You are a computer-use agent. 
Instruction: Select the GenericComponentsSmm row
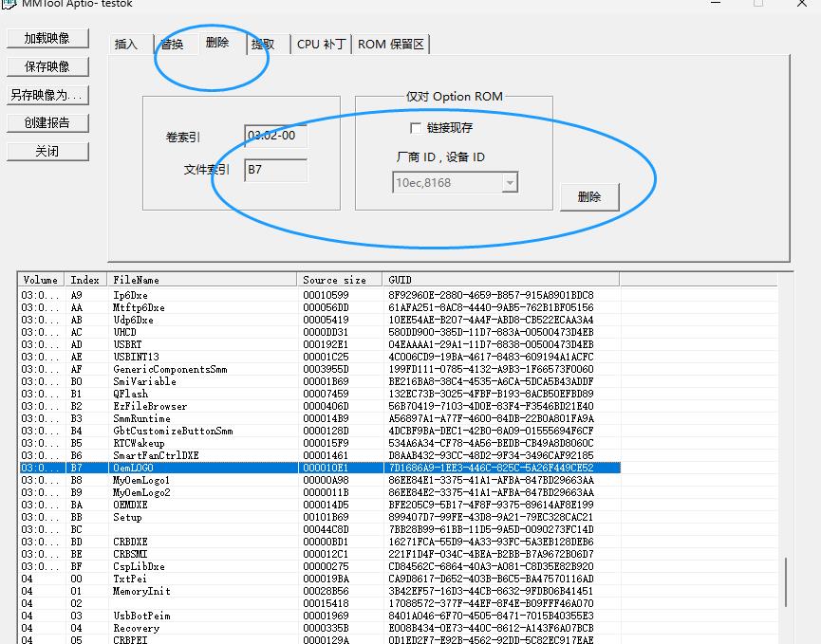click(x=320, y=369)
